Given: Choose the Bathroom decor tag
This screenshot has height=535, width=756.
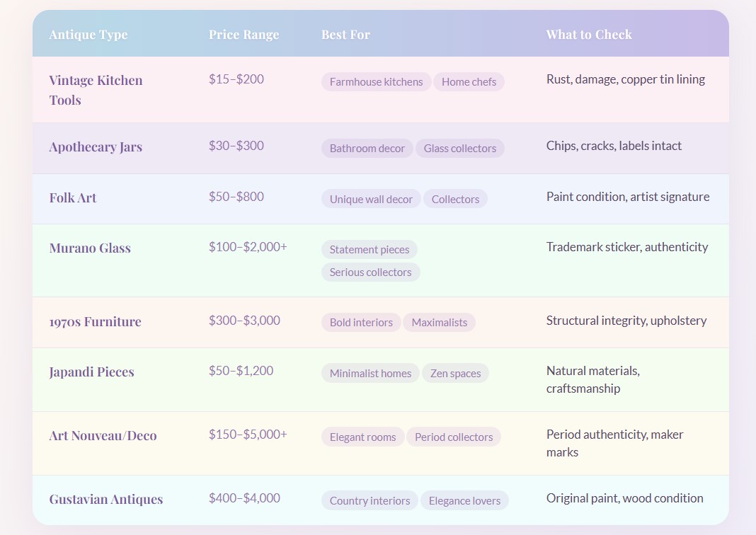Looking at the screenshot, I should click(367, 149).
